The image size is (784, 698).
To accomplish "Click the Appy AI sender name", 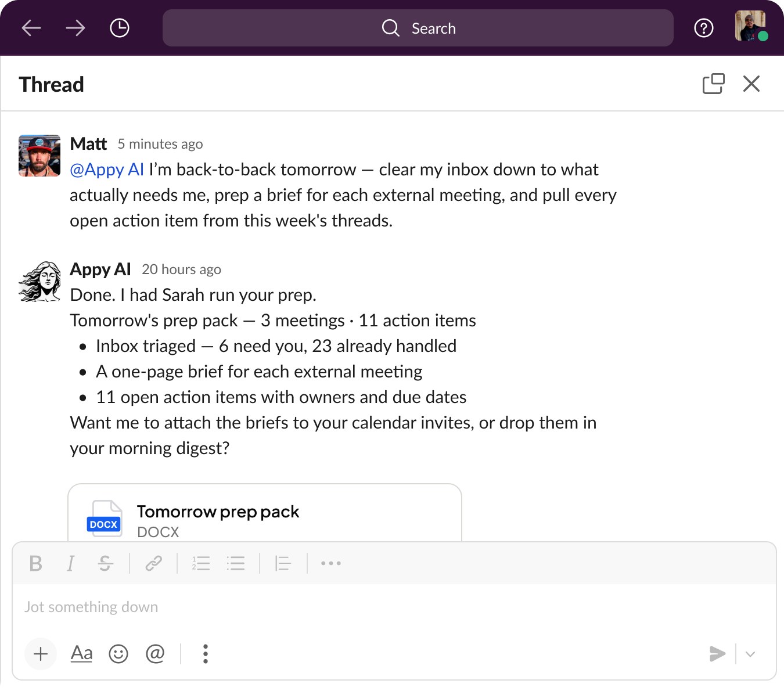I will 100,269.
